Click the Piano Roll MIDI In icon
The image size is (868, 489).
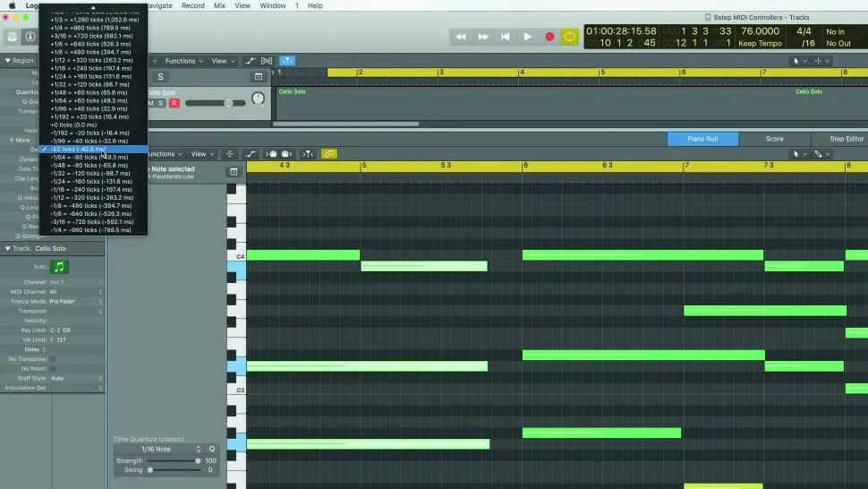coord(271,154)
